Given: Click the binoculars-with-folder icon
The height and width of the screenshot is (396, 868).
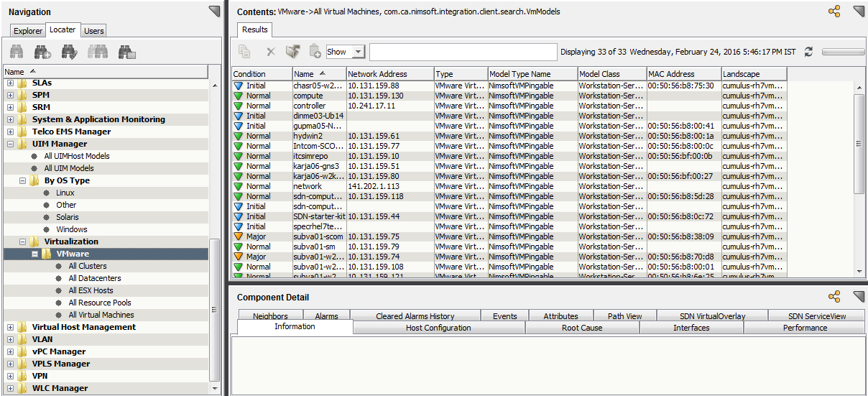Looking at the screenshot, I should 127,52.
